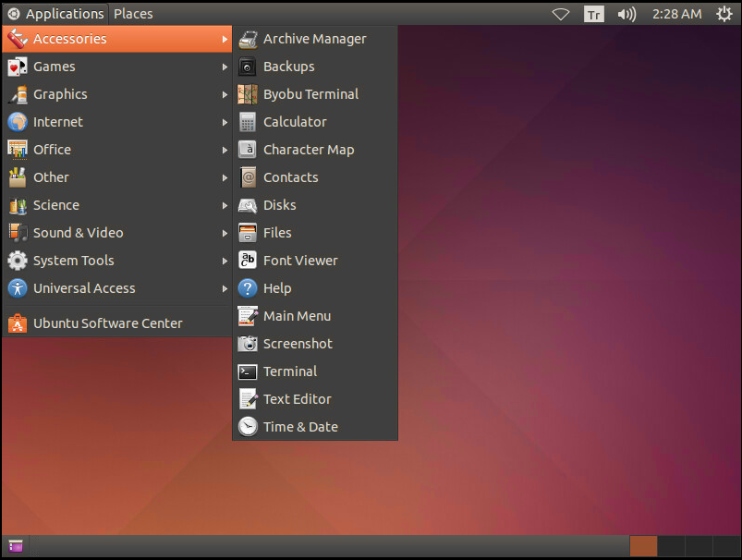The height and width of the screenshot is (560, 742).
Task: Open the network indicator in top panel
Action: 561,14
